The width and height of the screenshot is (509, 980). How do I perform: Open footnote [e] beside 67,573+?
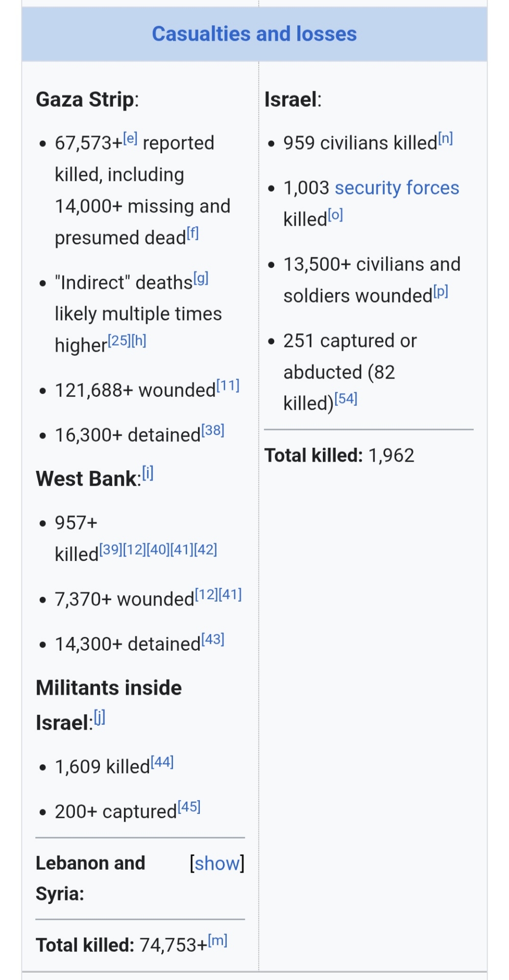[x=130, y=139]
